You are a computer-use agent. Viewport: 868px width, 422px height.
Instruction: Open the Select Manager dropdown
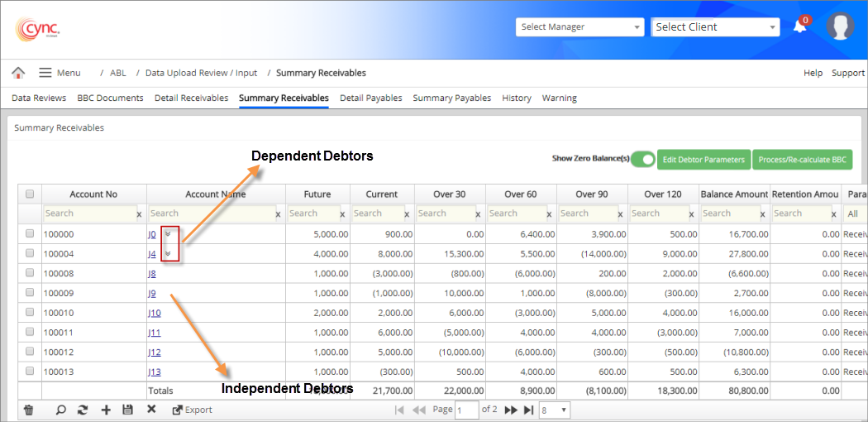click(x=579, y=27)
